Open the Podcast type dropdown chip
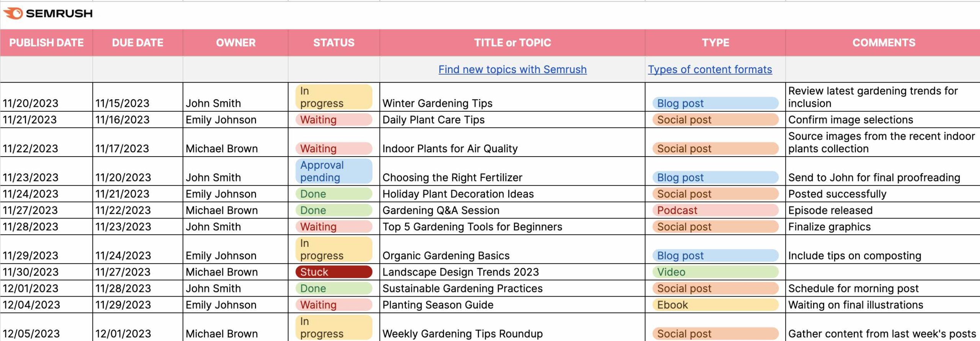 pyautogui.click(x=715, y=210)
